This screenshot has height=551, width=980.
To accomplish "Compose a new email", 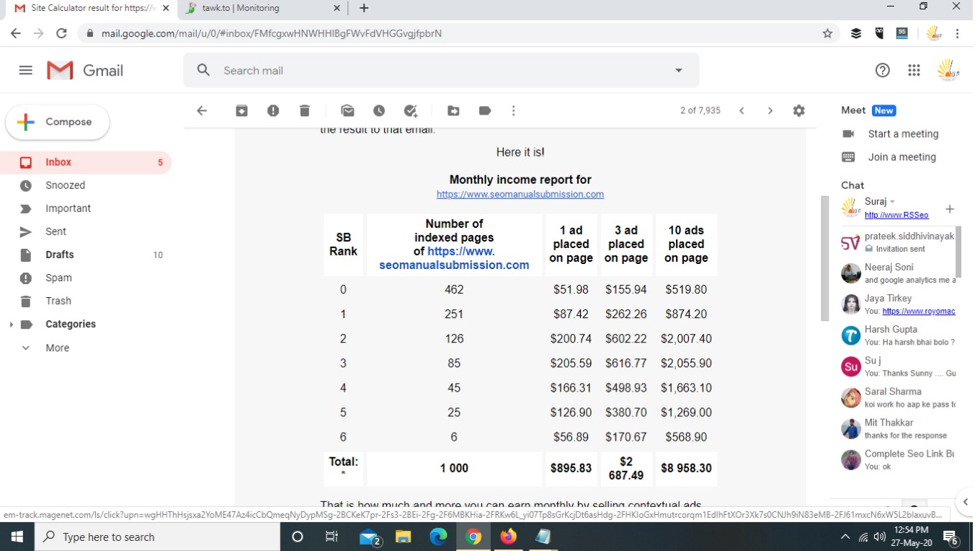I will pyautogui.click(x=58, y=122).
